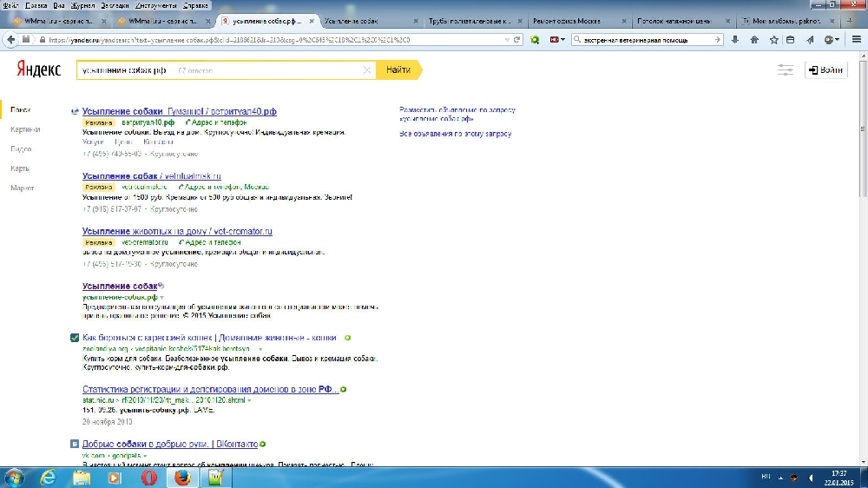Open the Справка menu

point(195,5)
